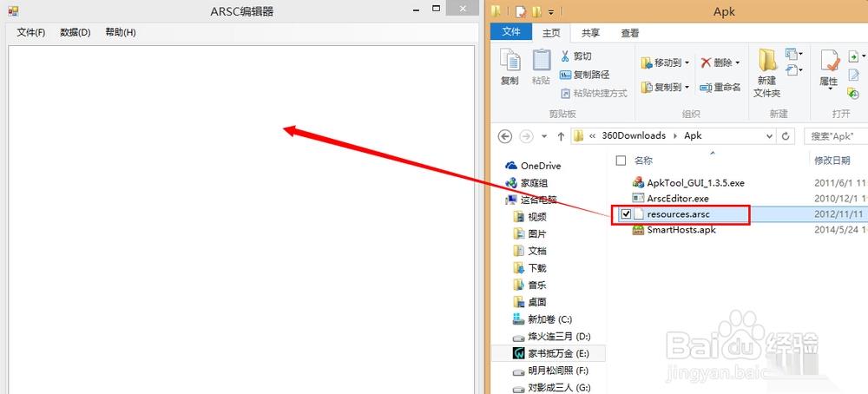Open the 文件(F) menu in ARSC编辑器
Image resolution: width=868 pixels, height=394 pixels.
click(31, 32)
